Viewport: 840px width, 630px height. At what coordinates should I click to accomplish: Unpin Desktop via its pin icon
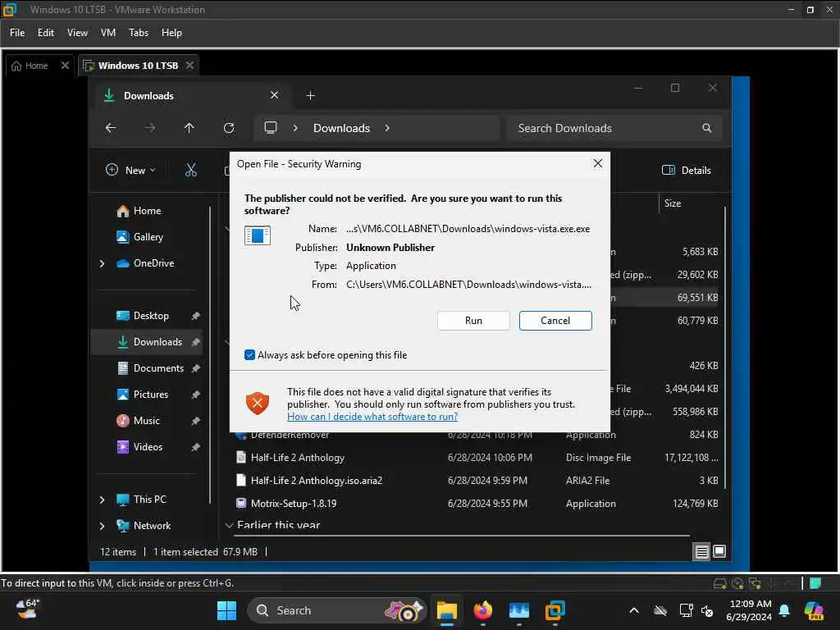[x=195, y=316]
